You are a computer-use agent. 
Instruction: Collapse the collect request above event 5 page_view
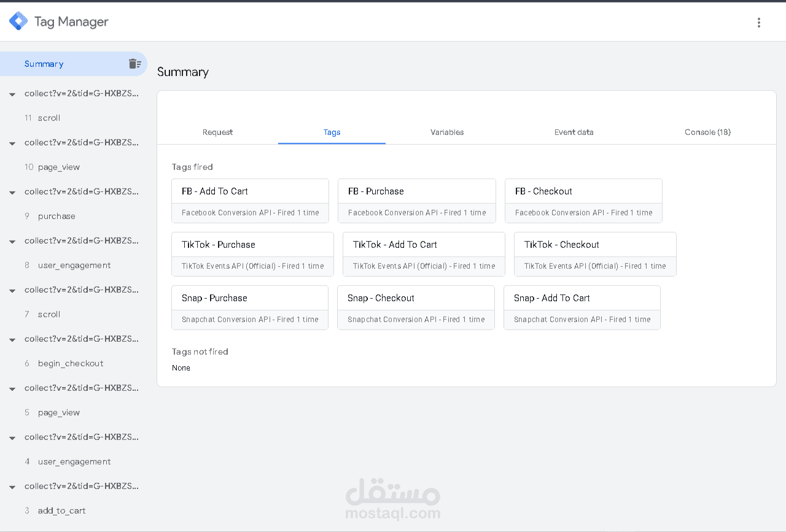point(12,389)
